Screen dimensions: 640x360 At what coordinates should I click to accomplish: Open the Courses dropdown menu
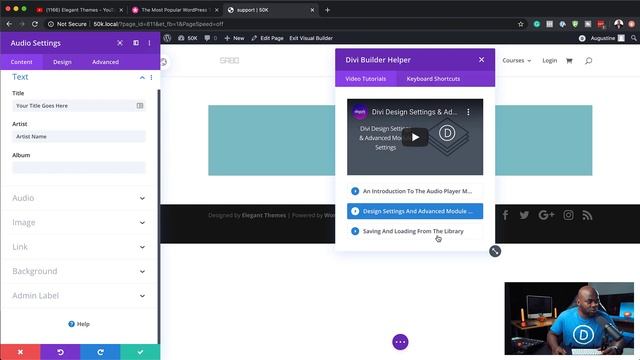click(x=517, y=60)
